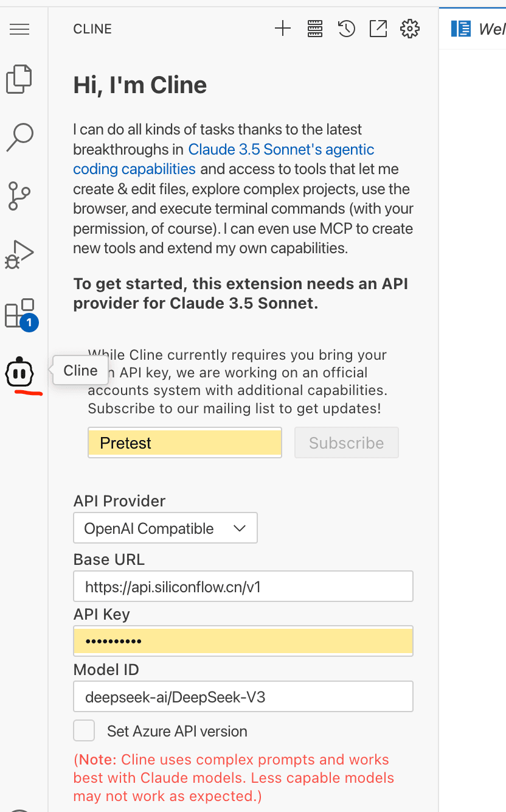Open the Search view
Image resolution: width=506 pixels, height=812 pixels.
pos(19,137)
